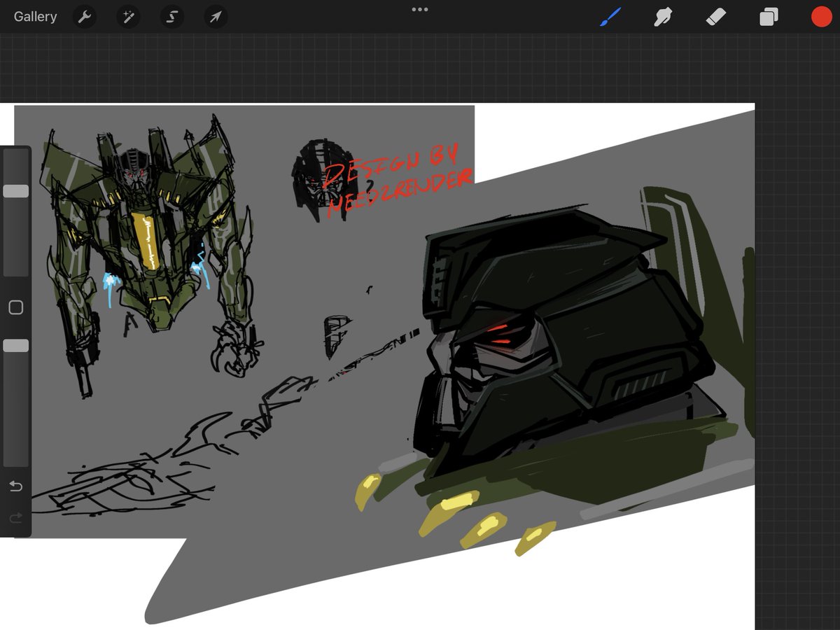
Task: Select the Brush tool
Action: (x=610, y=16)
